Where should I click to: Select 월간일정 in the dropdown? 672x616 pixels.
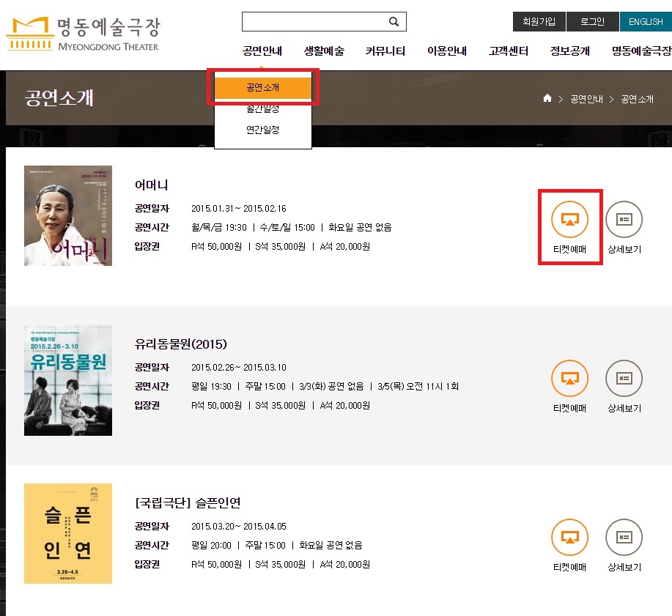262,109
